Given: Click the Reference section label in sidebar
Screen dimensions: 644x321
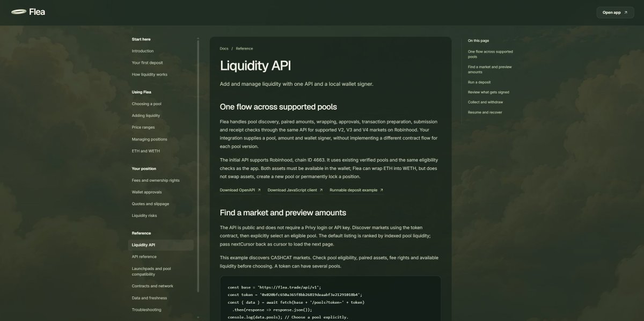Looking at the screenshot, I should point(141,233).
